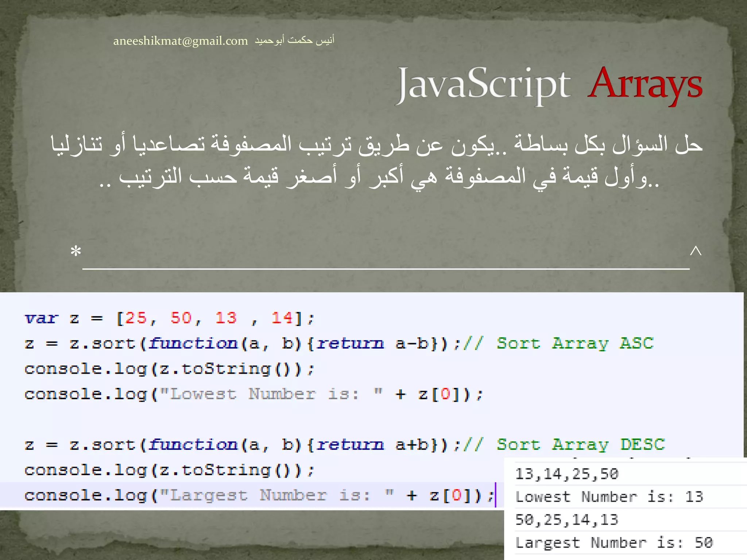This screenshot has width=747, height=560.
Task: Click code line 'var z = [25, 50, 13 , 14];'
Action: 169,318
